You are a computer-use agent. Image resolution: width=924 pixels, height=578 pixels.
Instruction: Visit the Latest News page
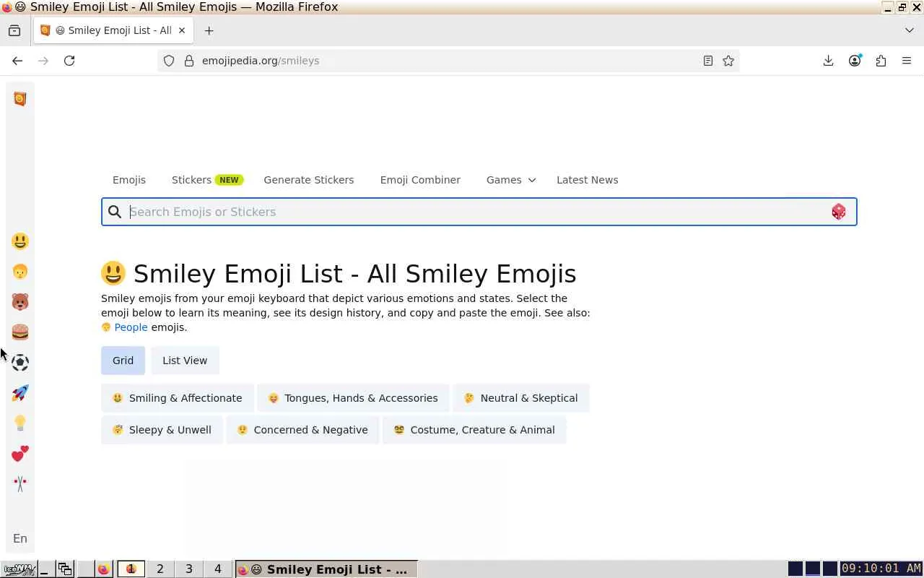pyautogui.click(x=588, y=180)
